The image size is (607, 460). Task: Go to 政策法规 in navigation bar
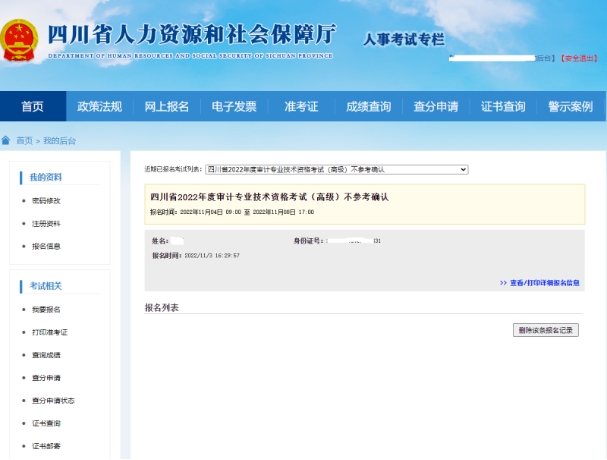point(100,107)
